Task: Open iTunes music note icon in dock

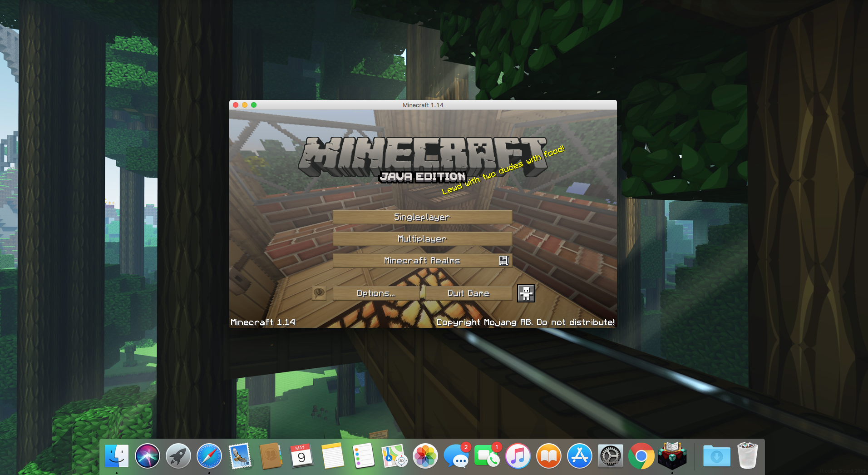Action: (x=518, y=456)
